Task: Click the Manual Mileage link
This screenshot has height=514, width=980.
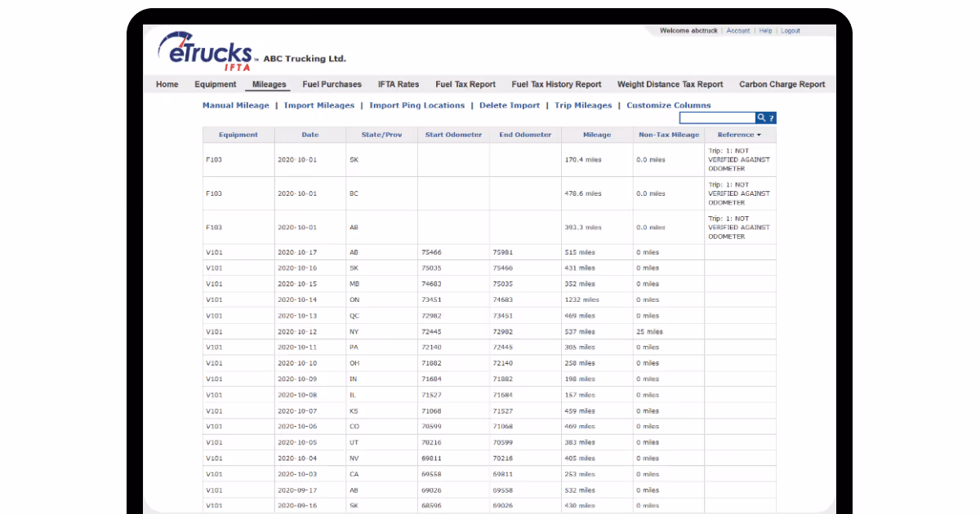Action: click(x=235, y=105)
